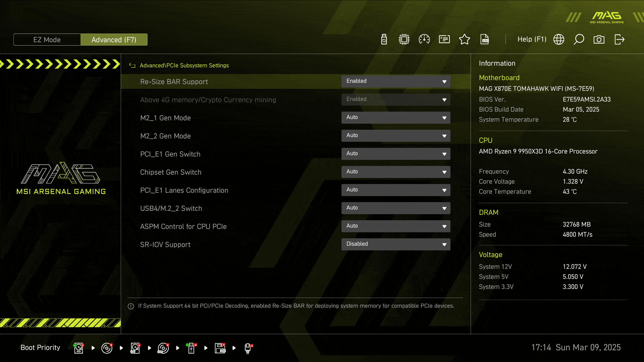Select the USB flash key boot device
The image size is (644, 362).
[x=192, y=348]
